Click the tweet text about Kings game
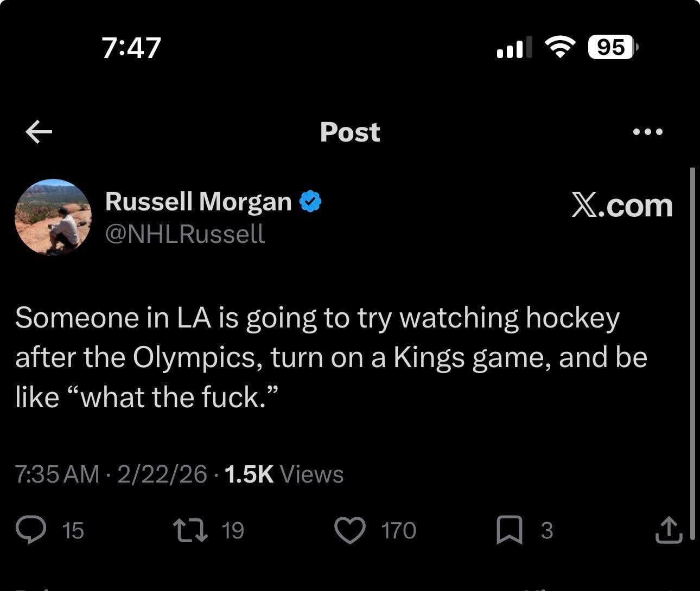Screen dimensions: 700x591 331,357
